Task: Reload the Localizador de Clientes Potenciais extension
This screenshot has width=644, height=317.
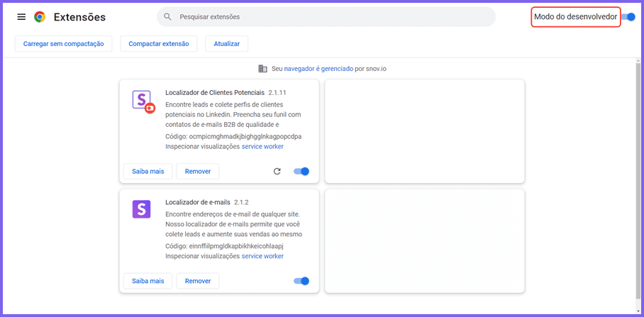Action: (x=277, y=171)
